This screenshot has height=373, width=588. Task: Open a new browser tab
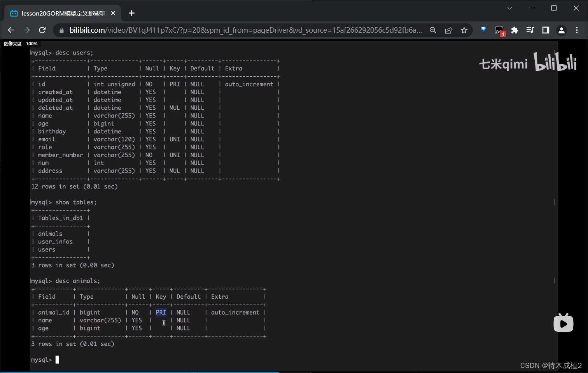[131, 13]
